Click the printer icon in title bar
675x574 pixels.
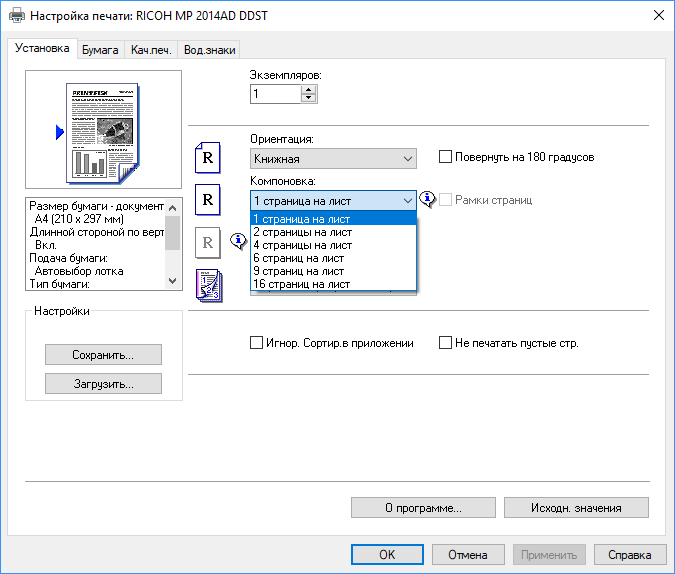[16, 15]
